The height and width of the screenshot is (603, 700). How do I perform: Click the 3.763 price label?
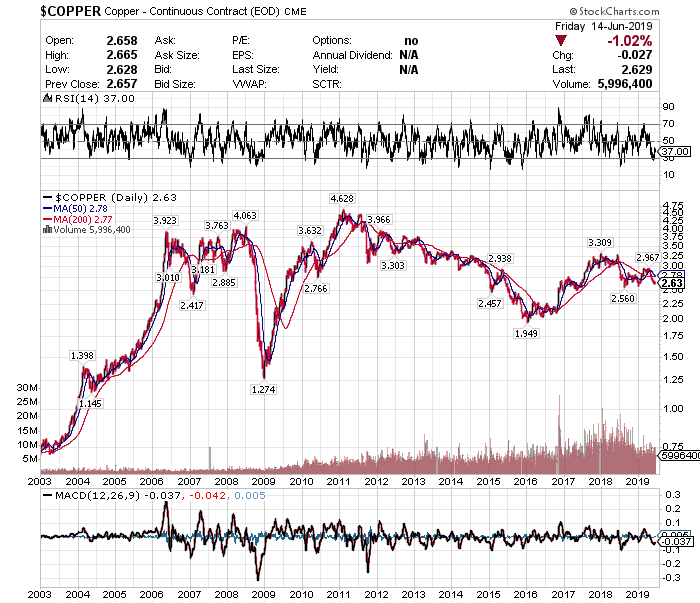(x=217, y=226)
